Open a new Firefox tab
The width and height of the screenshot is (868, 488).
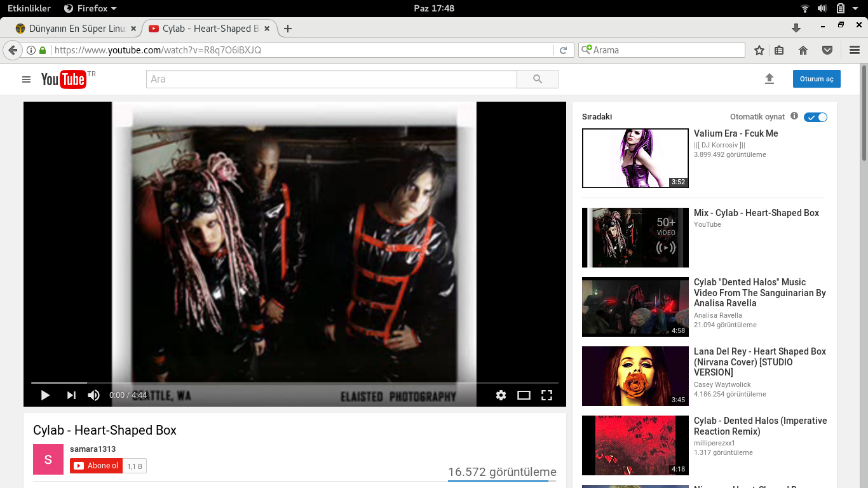coord(288,29)
